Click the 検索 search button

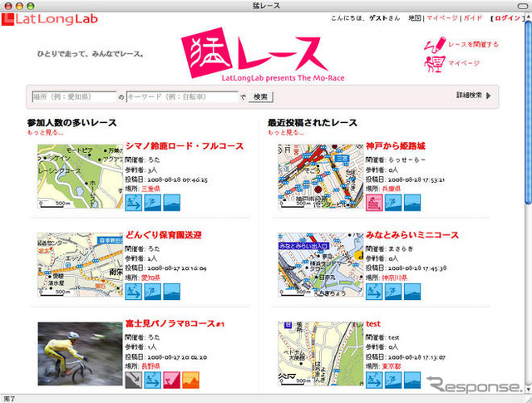[260, 97]
